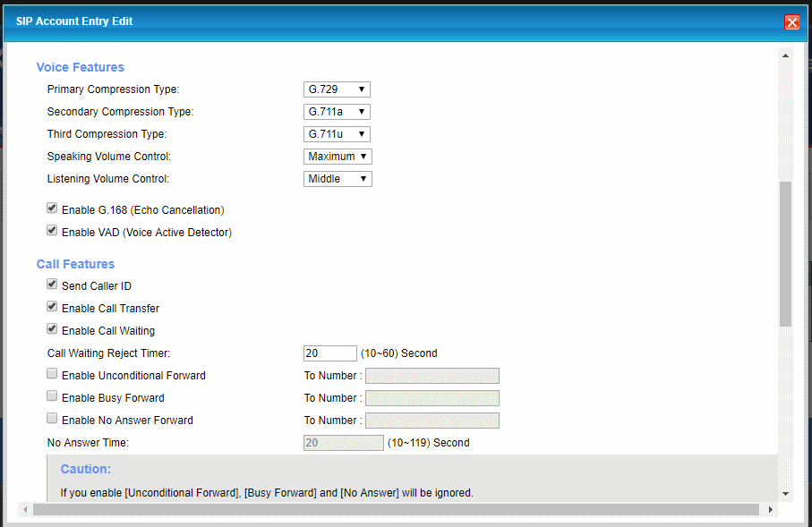Click No Answer Forward To Number field
Screen dimensions: 812x527
pyautogui.click(x=432, y=421)
